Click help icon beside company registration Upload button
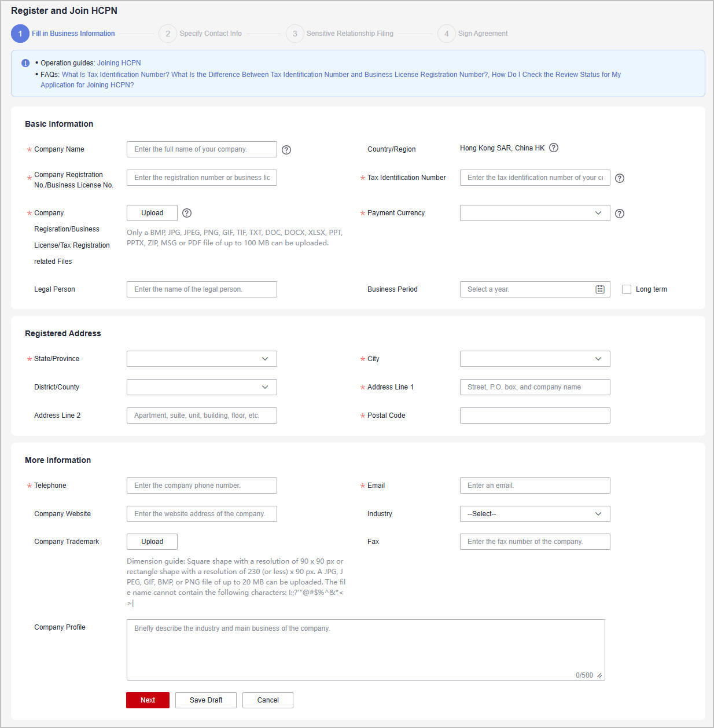 click(187, 213)
